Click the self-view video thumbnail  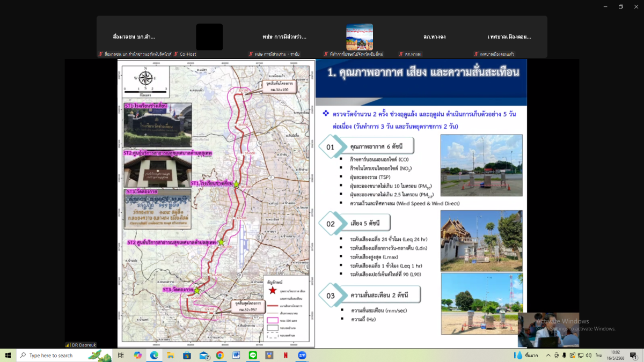click(548, 330)
